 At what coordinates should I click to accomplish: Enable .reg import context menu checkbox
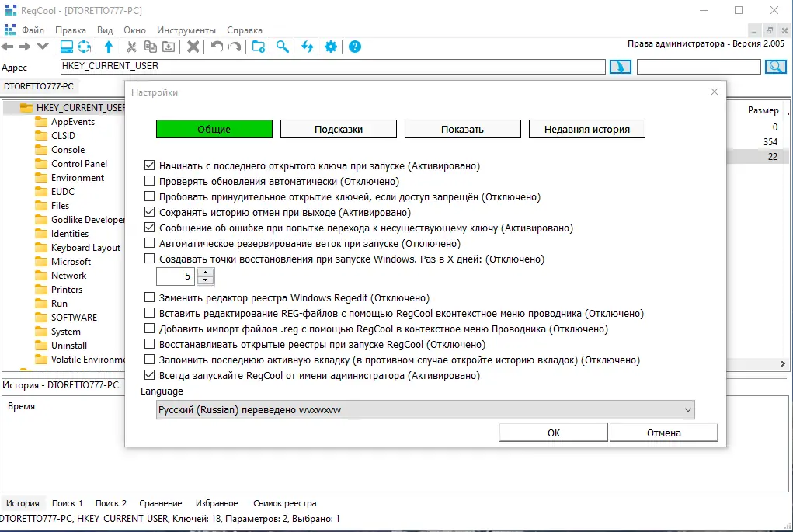tap(149, 329)
